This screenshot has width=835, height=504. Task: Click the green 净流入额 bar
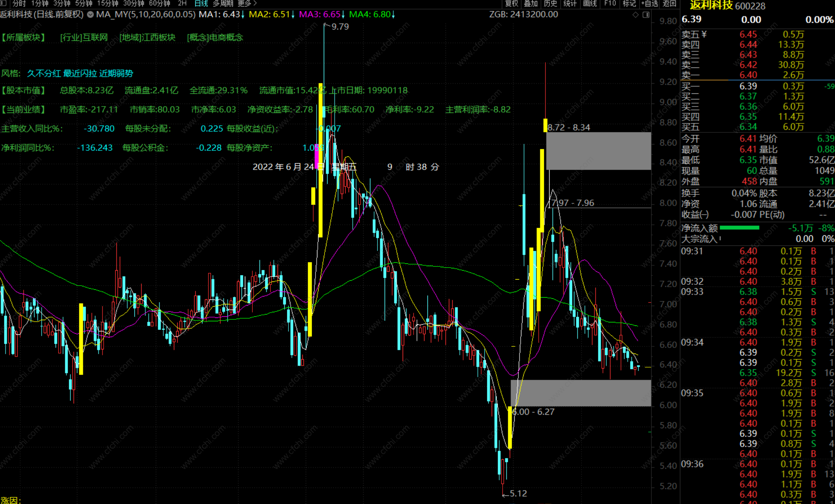(739, 228)
